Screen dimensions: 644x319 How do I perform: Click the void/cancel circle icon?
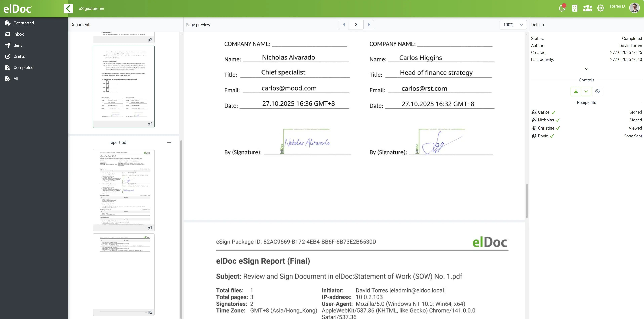[597, 91]
